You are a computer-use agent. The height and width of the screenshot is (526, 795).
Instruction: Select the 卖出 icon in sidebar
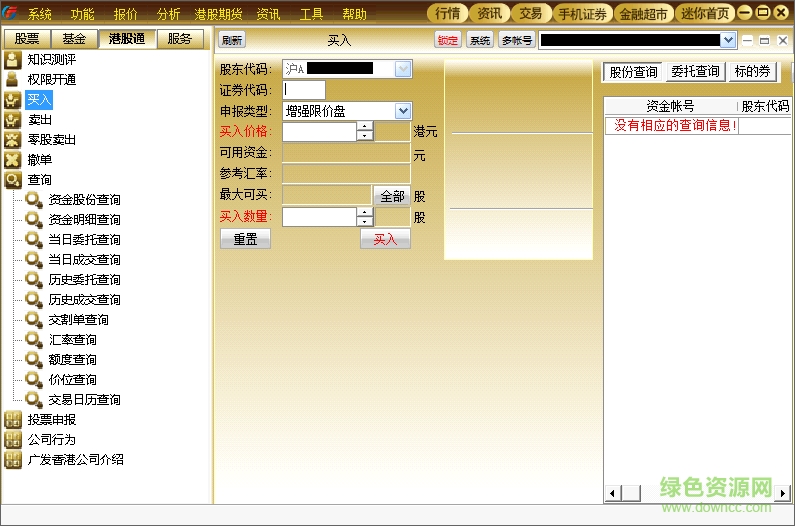(12, 120)
